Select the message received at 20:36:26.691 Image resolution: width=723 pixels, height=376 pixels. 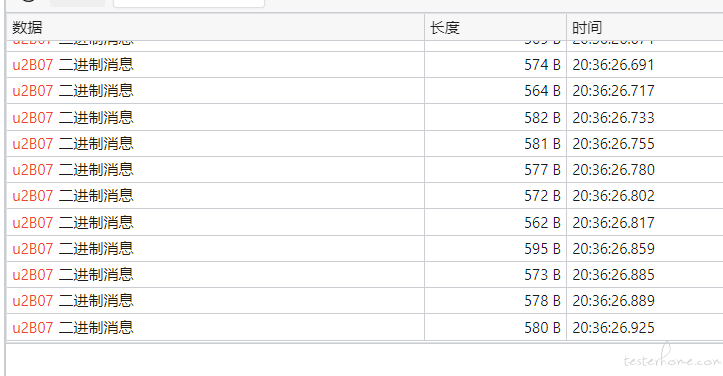(x=365, y=65)
